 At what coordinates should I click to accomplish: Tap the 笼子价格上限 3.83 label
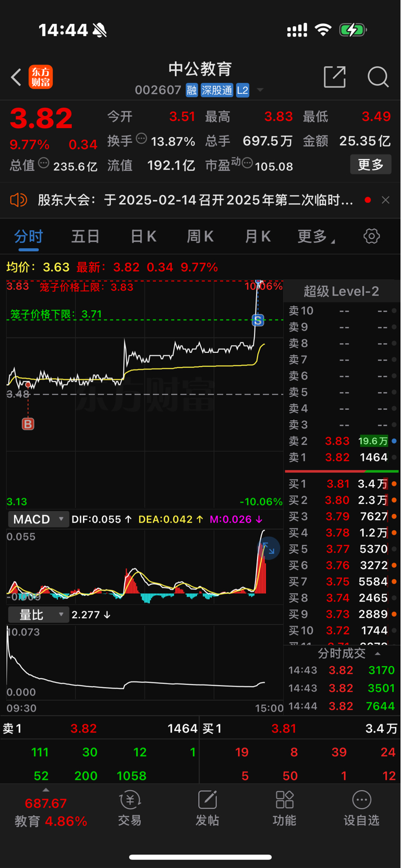click(x=87, y=287)
